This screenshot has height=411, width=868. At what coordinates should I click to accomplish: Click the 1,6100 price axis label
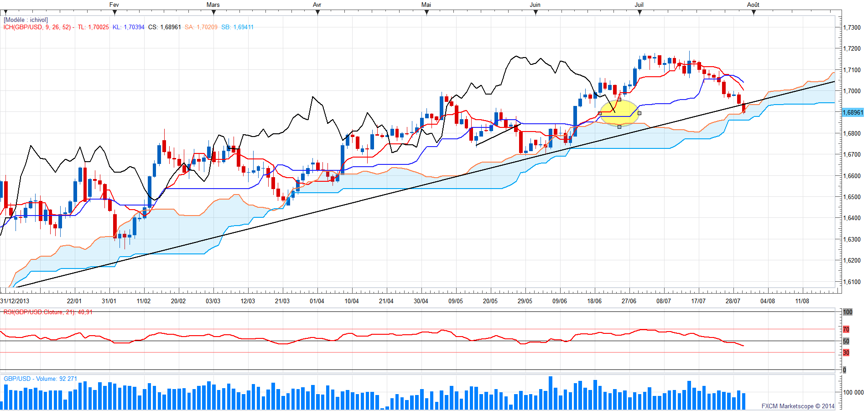[x=852, y=282]
